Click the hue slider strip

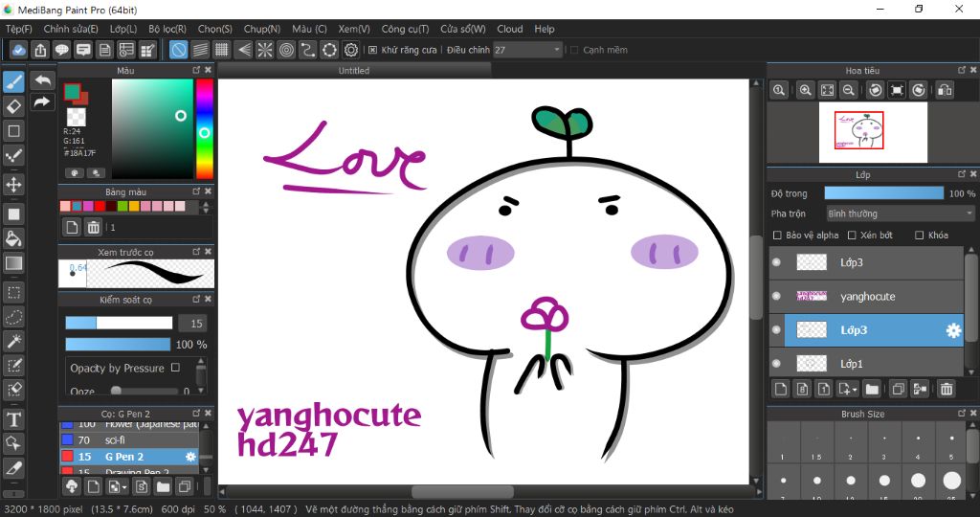[205, 129]
